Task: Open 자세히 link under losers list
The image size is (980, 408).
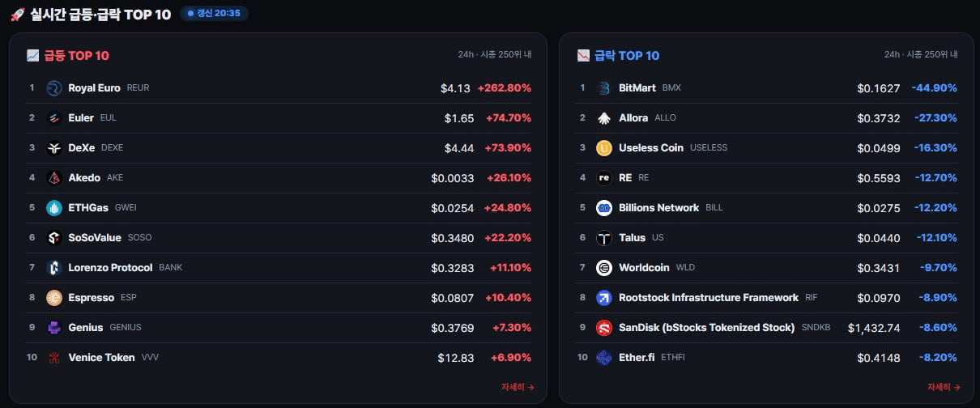Action: [944, 387]
